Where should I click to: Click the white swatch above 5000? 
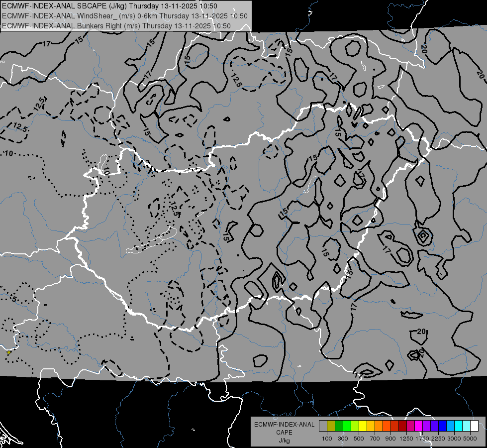[474, 426]
